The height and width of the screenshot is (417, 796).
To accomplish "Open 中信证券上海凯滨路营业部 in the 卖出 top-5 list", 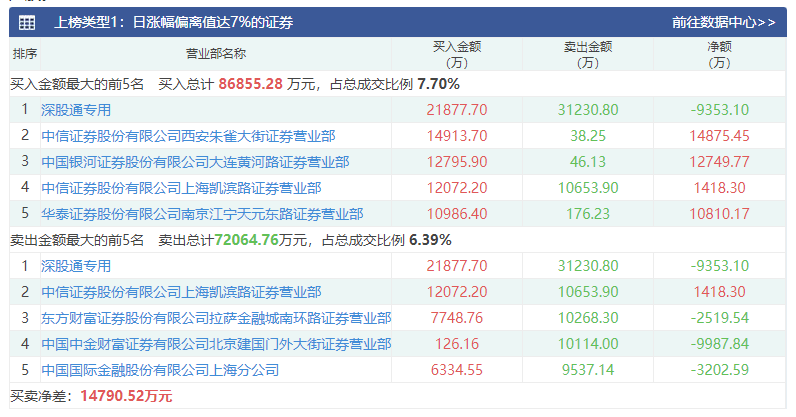I will pos(181,292).
